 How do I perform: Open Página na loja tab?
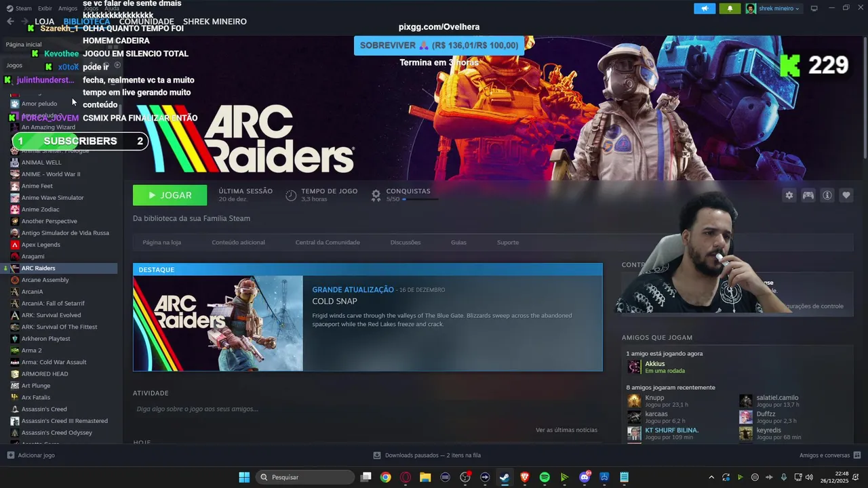pos(161,242)
